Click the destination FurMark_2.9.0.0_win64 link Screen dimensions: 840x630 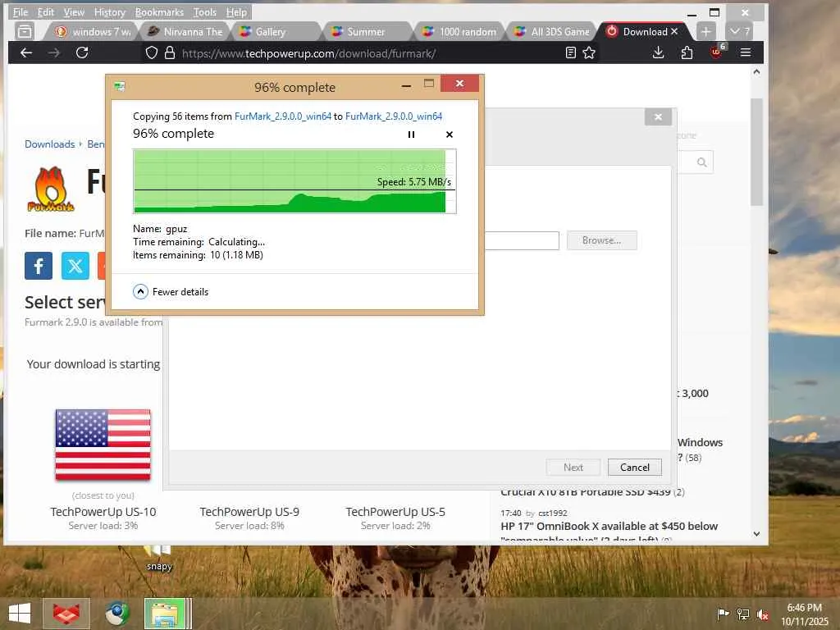pyautogui.click(x=394, y=116)
